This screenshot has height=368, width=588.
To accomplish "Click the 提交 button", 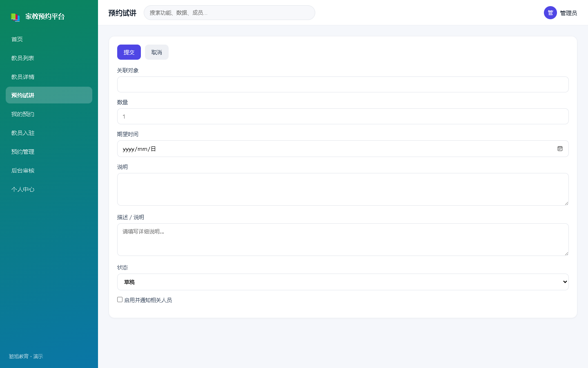I will pos(129,52).
